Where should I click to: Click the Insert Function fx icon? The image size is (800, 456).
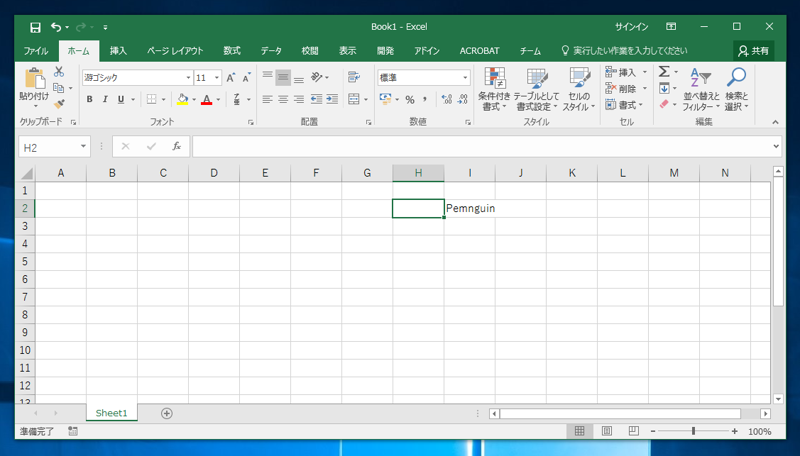[177, 146]
